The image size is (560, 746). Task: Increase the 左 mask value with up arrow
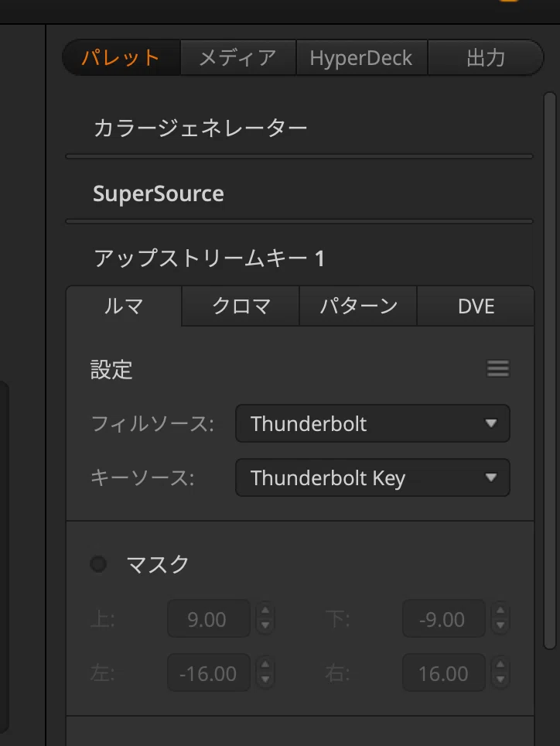pos(265,664)
